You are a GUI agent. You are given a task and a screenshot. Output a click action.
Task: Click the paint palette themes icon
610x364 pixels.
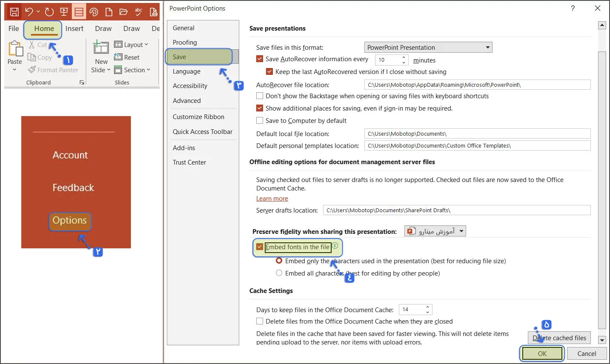coord(94,12)
